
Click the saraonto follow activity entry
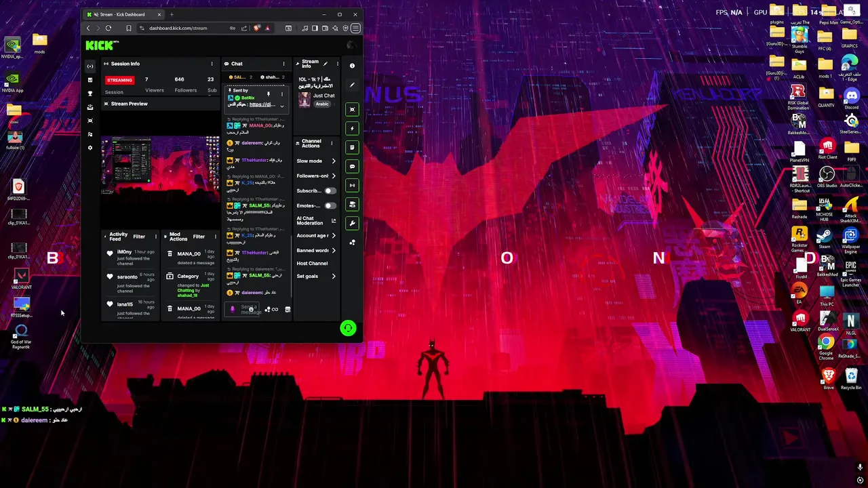click(130, 282)
